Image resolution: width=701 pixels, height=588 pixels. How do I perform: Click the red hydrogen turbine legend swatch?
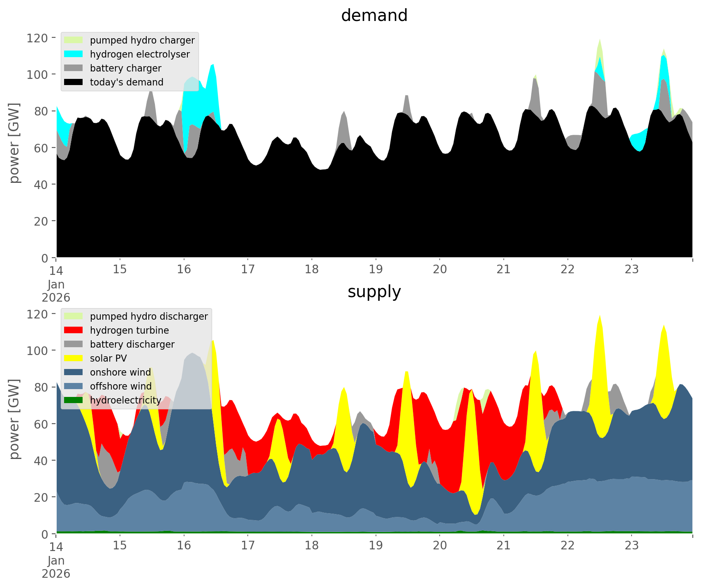74,330
